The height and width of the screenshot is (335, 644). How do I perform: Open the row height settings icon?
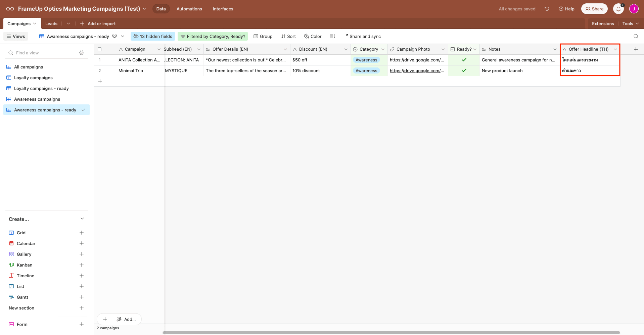click(x=332, y=36)
